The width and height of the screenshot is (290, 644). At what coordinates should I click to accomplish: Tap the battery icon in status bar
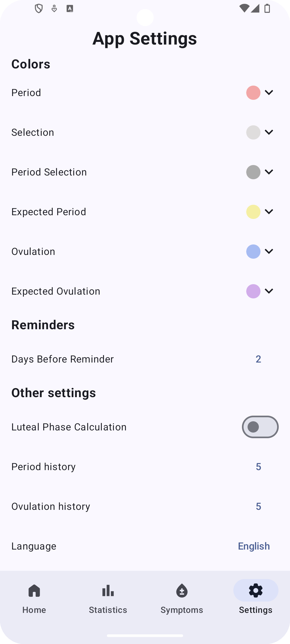click(x=267, y=9)
